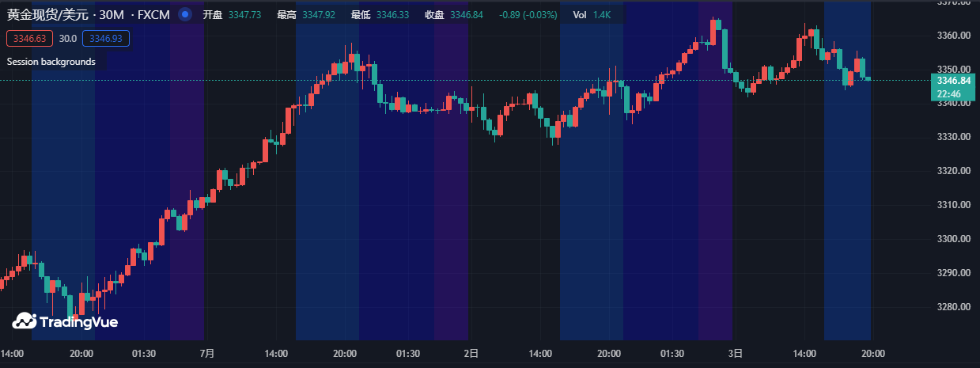Image resolution: width=980 pixels, height=368 pixels.
Task: Click the blue buy price 3346.93 button
Action: [104, 38]
